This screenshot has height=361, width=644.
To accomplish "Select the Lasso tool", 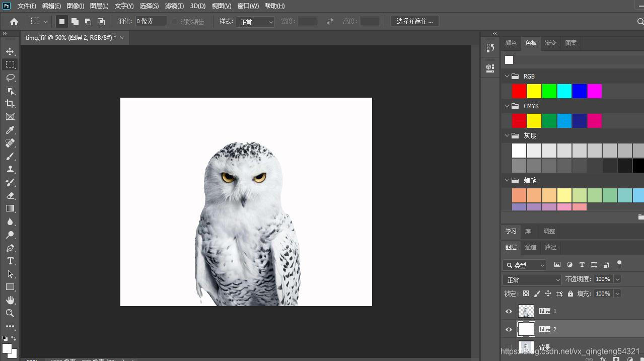I will [x=10, y=78].
